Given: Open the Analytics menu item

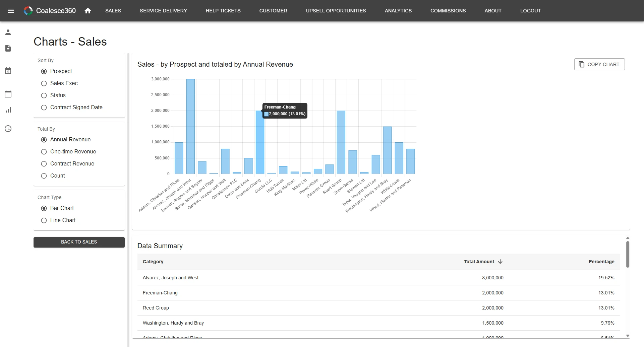Looking at the screenshot, I should [398, 10].
